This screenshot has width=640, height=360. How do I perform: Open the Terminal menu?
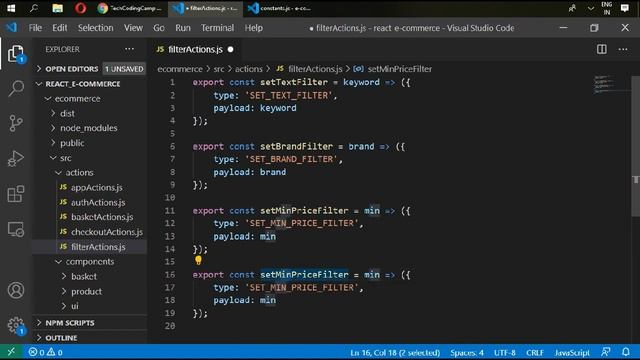point(217,28)
